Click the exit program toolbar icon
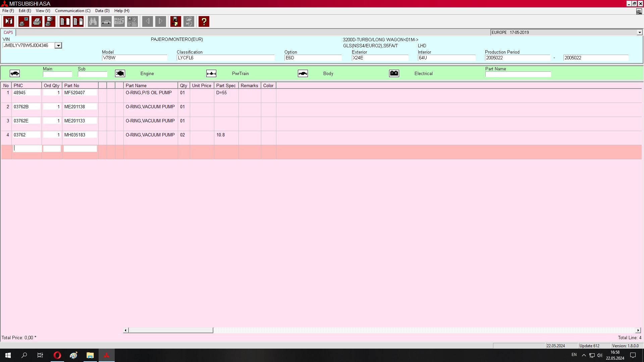Screen dimensions: 644x362 9,21
